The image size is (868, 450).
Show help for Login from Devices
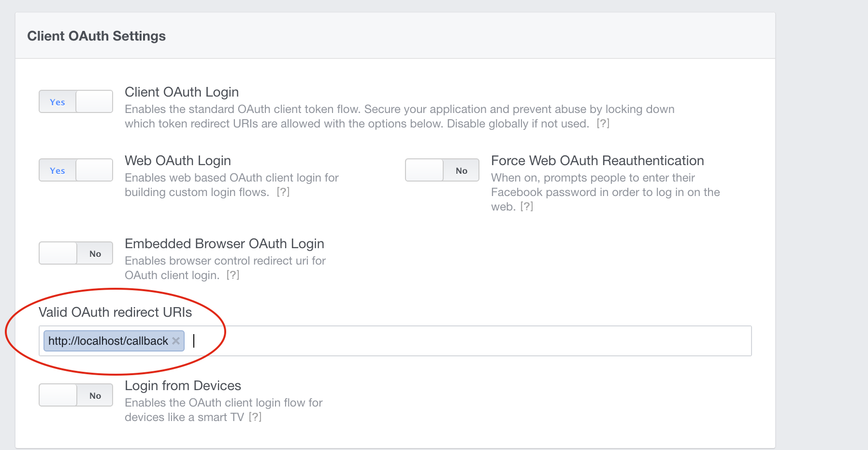pyautogui.click(x=255, y=417)
